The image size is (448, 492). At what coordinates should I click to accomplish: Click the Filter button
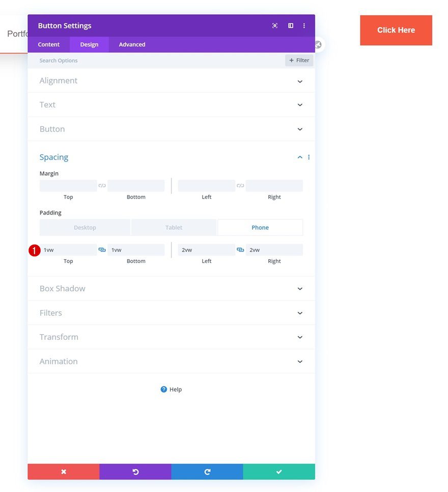click(299, 60)
